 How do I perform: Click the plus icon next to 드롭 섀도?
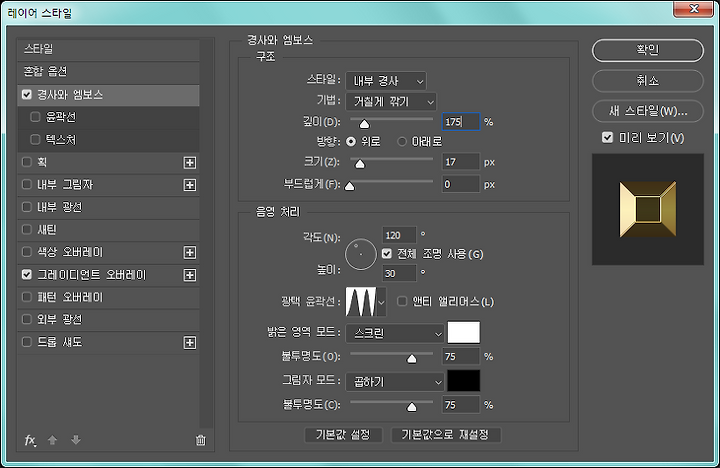[x=190, y=343]
